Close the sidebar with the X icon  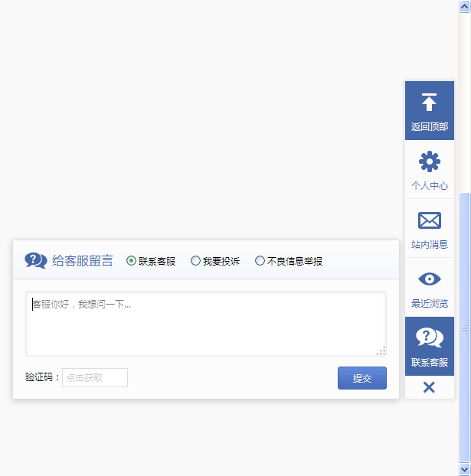pos(429,387)
